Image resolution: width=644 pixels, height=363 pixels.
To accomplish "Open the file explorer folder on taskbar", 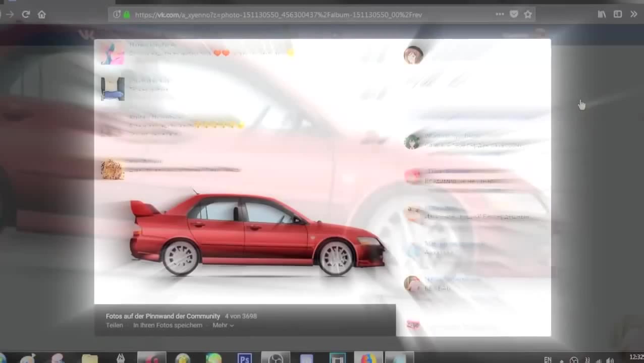I will tap(90, 358).
